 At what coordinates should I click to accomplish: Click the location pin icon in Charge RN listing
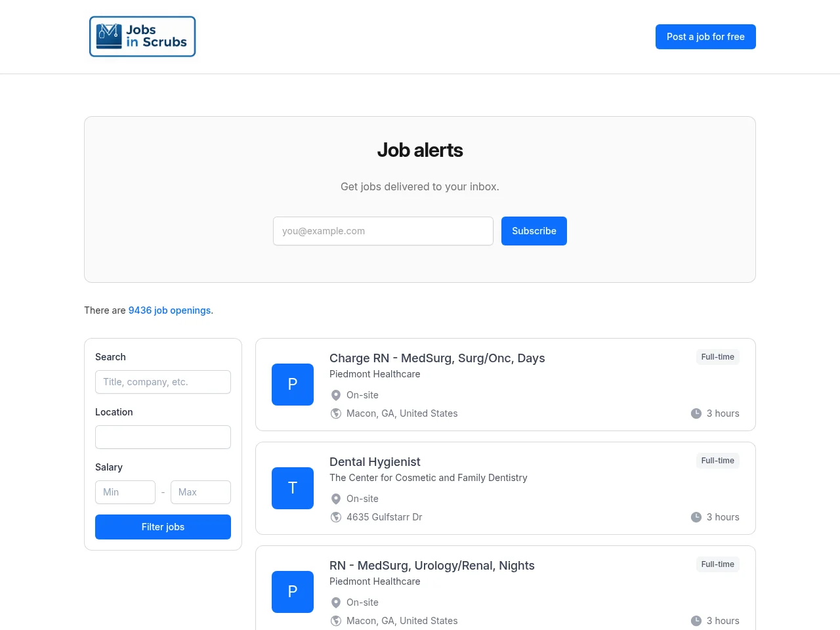coord(336,395)
